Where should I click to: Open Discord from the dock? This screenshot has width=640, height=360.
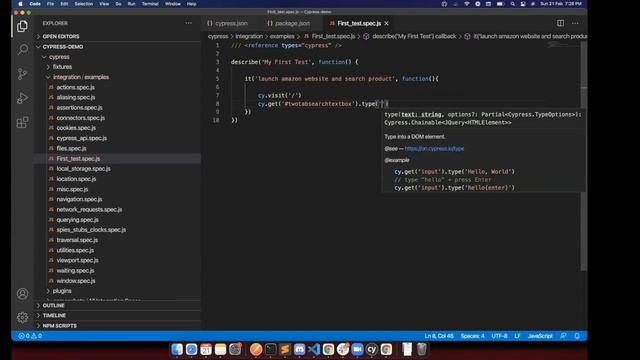tap(299, 349)
